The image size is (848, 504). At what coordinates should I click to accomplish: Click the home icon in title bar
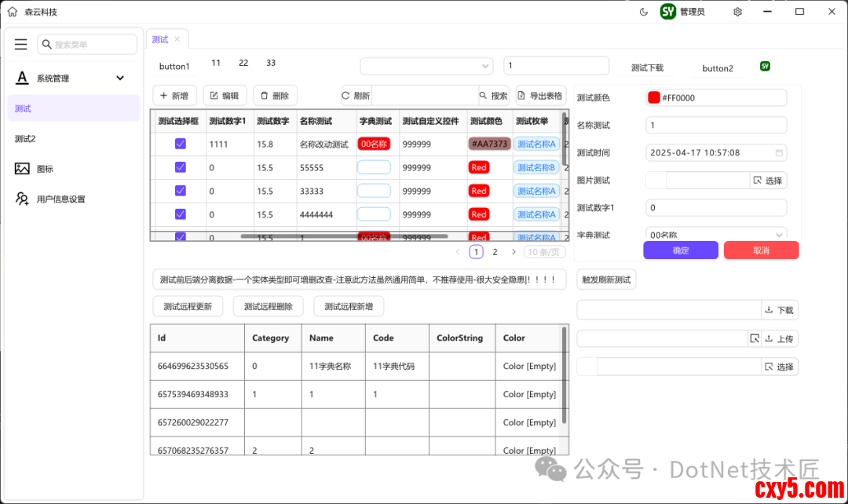pyautogui.click(x=12, y=12)
